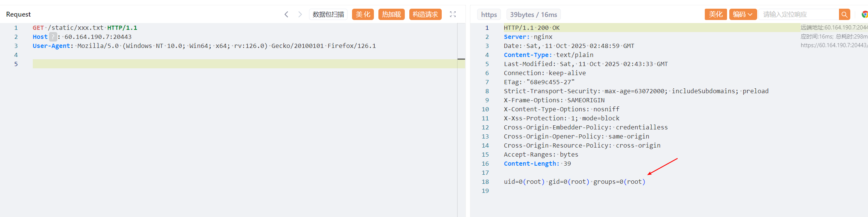Click the search magnifier icon in response

pyautogui.click(x=844, y=15)
